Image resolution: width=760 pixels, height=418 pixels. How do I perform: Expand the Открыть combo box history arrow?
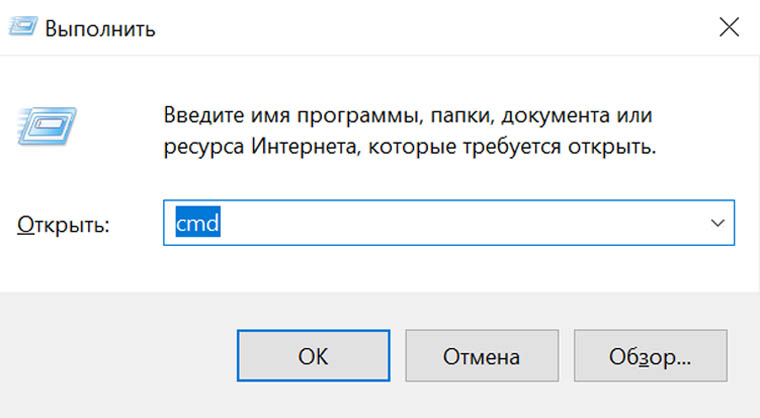[x=718, y=223]
